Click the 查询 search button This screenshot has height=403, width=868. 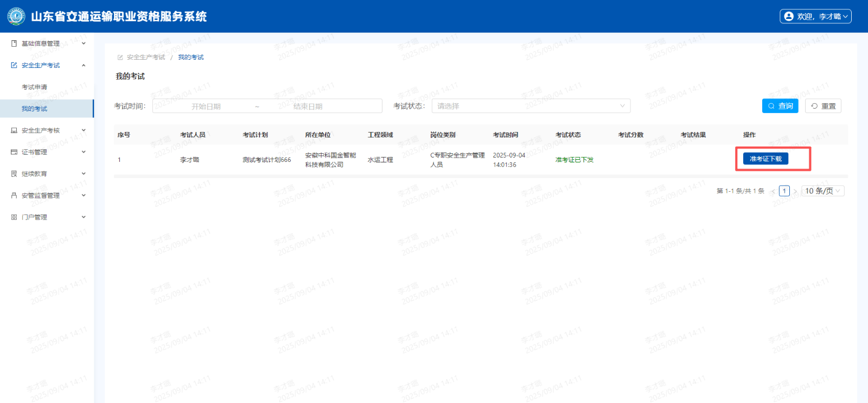pos(780,106)
